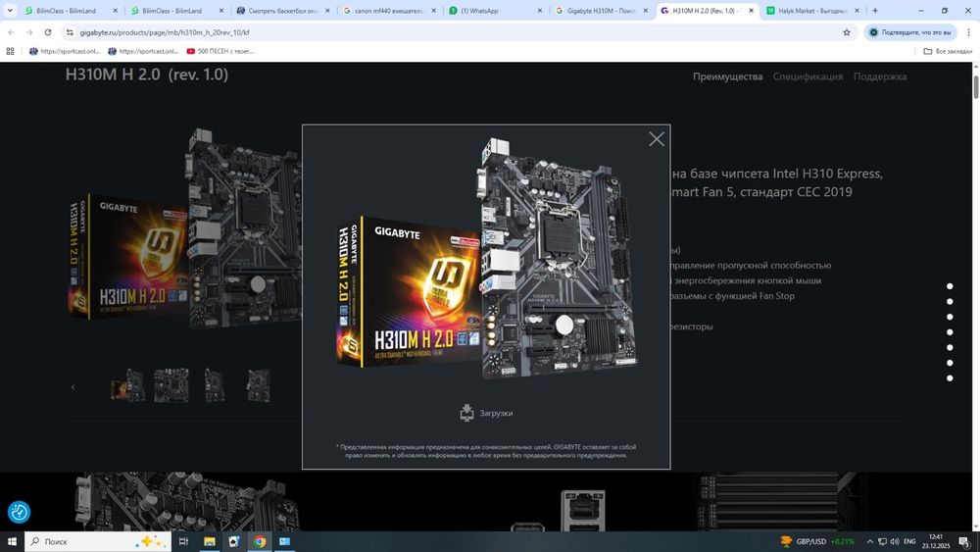Open the Загрузки link in popup

(496, 413)
